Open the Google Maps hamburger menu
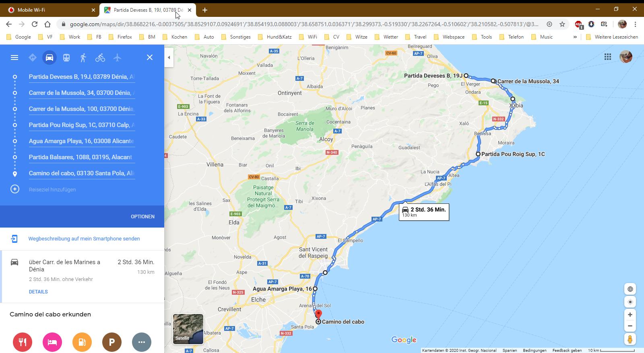 14,57
